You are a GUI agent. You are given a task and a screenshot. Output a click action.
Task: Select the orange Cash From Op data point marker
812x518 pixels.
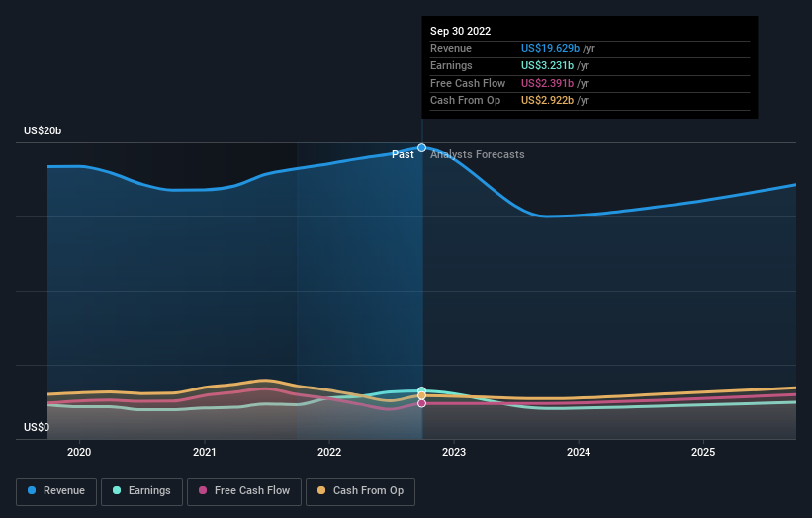[x=422, y=395]
